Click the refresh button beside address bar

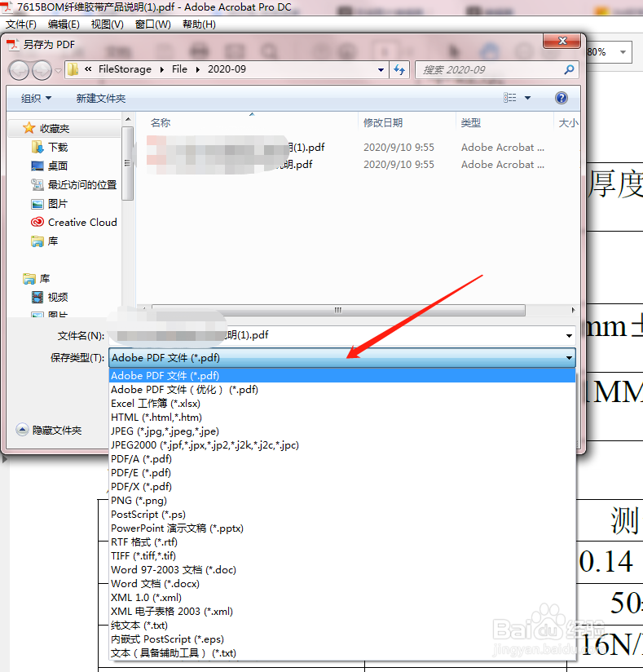(x=399, y=69)
